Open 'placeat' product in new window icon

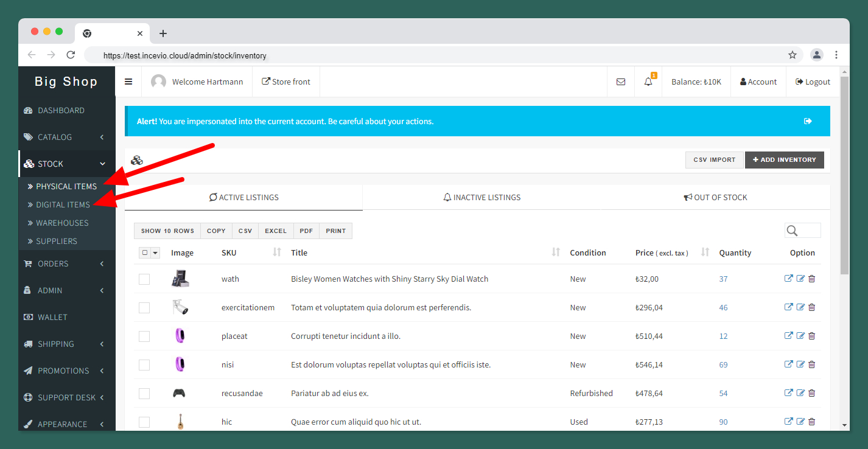click(x=788, y=336)
